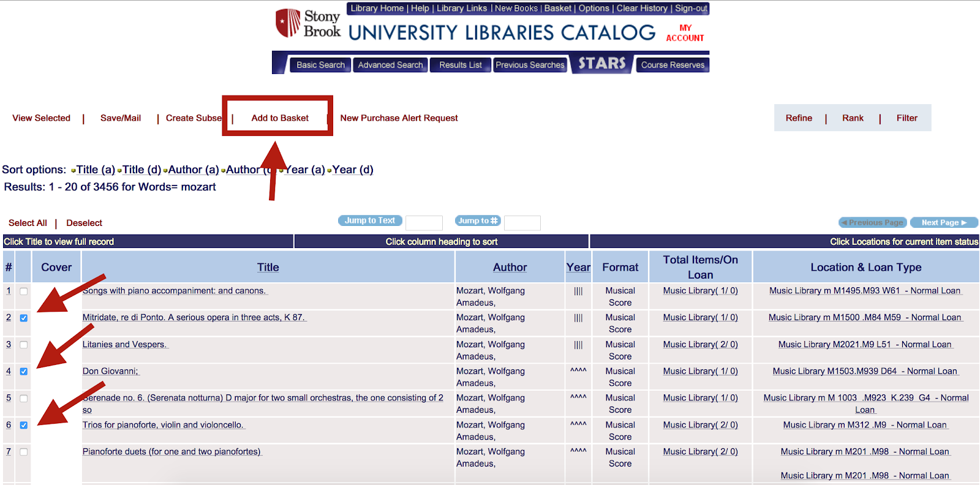The image size is (980, 485).
Task: Open My Account
Action: click(685, 33)
